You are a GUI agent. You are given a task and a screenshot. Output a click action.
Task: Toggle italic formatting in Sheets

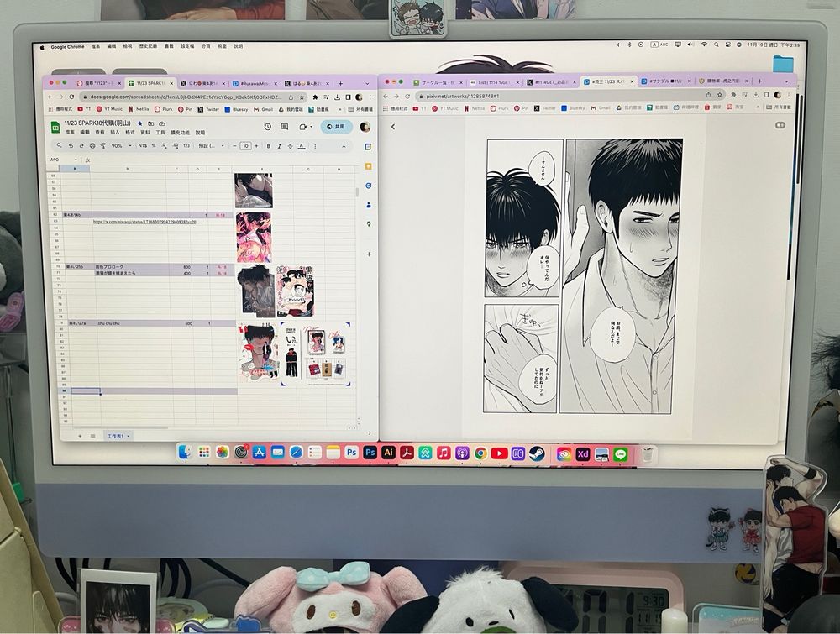coord(279,146)
